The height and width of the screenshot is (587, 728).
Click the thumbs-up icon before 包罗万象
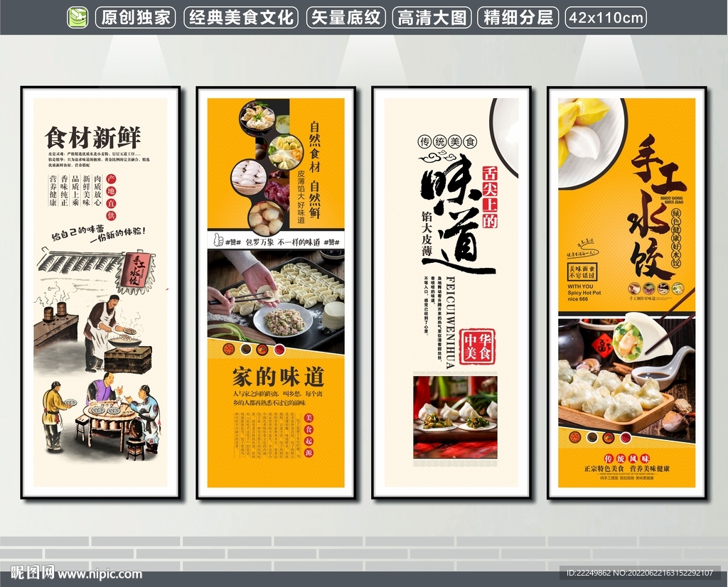tap(218, 241)
